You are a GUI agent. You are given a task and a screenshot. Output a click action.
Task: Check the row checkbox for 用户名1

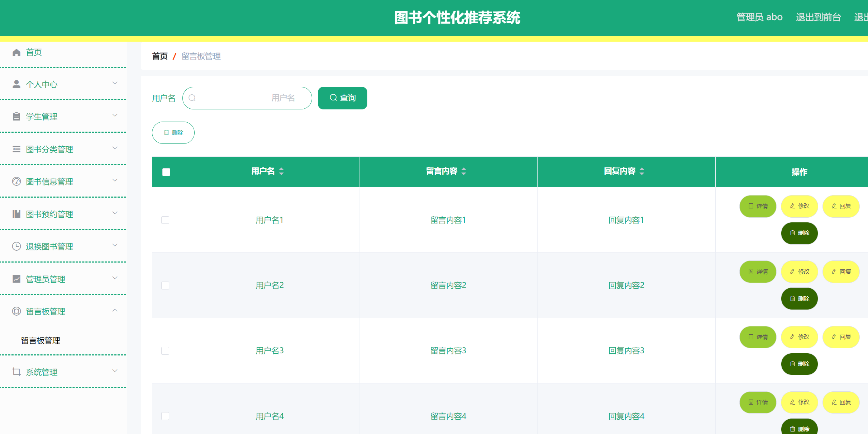(165, 220)
